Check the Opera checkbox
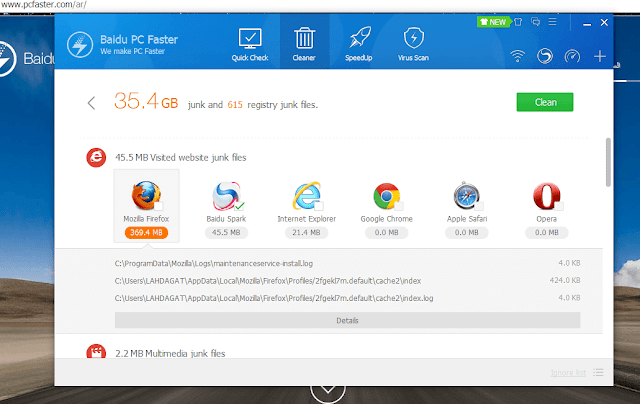Screen dimensions: 640x404 (x=559, y=206)
